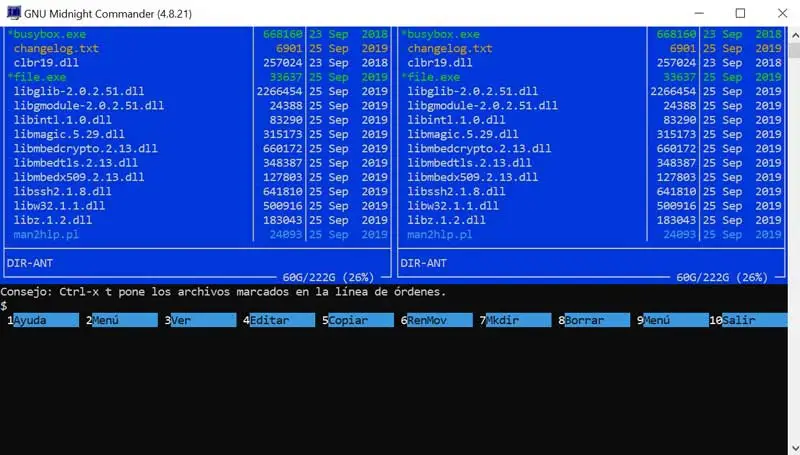
Task: Select libmagic.5.29.dll in the right panel
Action: (x=463, y=134)
